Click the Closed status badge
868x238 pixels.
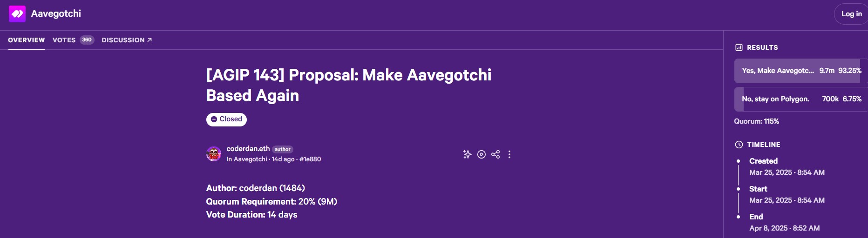point(226,119)
